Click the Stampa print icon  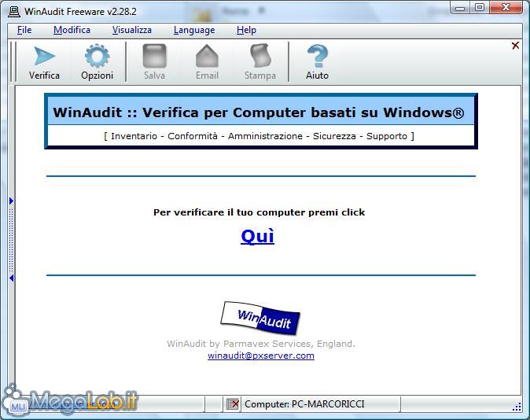(x=260, y=62)
